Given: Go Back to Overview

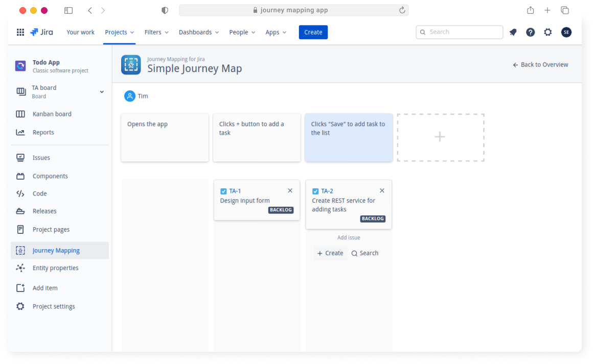Looking at the screenshot, I should pos(541,65).
